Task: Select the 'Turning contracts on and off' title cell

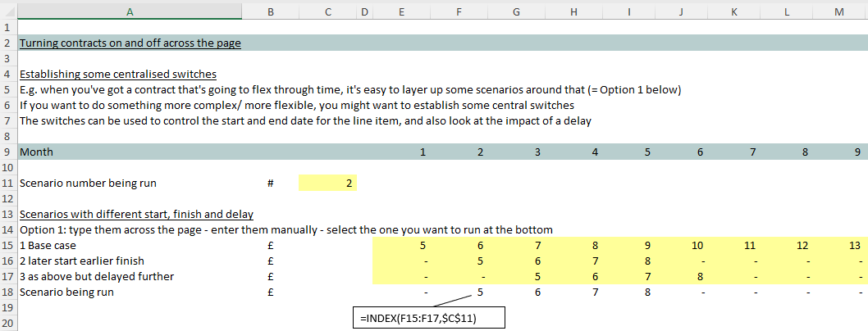Action: click(x=130, y=43)
